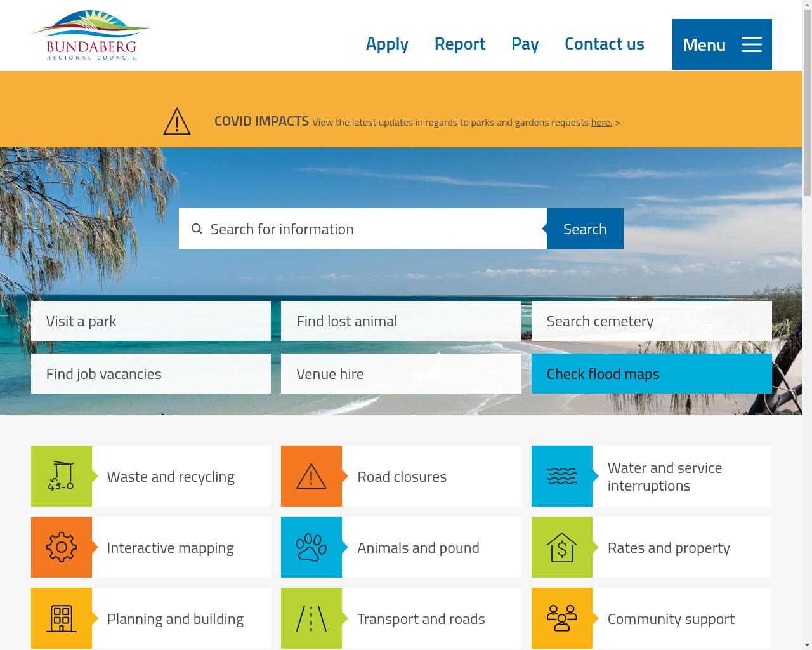This screenshot has height=650, width=812.
Task: Select the Report menu item
Action: point(460,44)
